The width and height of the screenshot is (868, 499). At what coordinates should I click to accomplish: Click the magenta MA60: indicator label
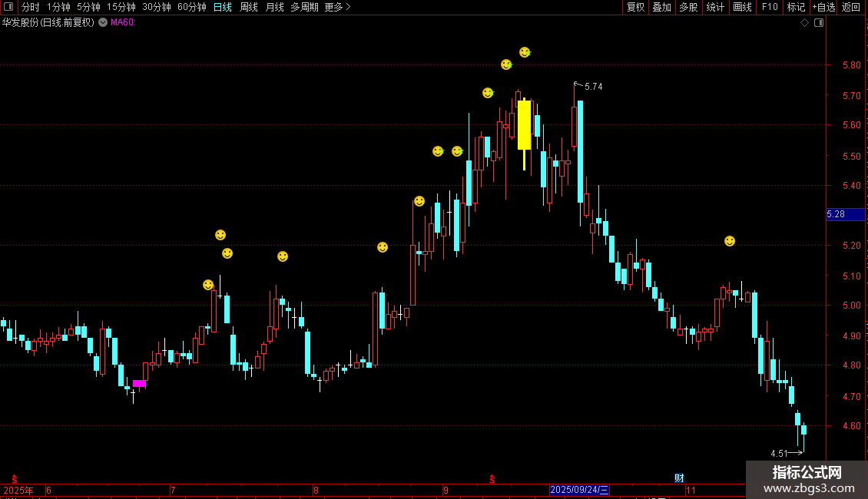point(123,23)
